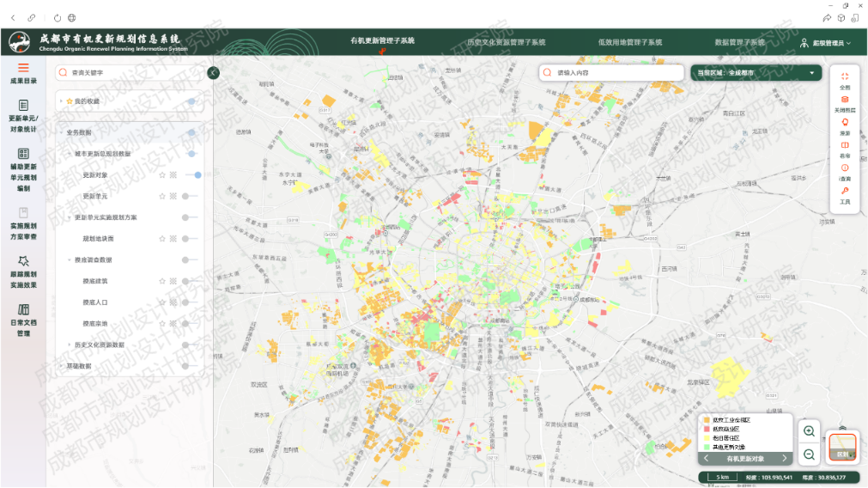Open 辅助更新单元规划编制 sidebar icon
868x488 pixels.
click(x=23, y=154)
